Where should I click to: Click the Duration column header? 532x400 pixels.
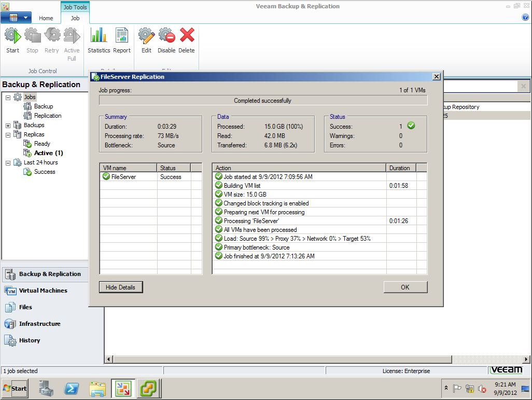click(x=401, y=168)
